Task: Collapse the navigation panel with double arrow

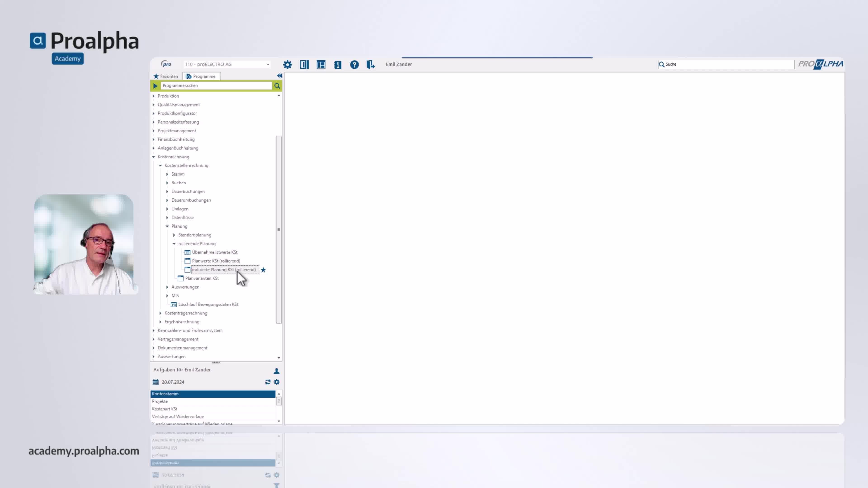Action: tap(279, 76)
